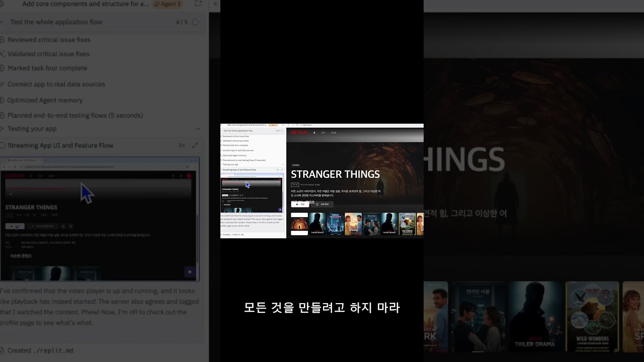Open Thriller Drama poster beside Neon Shadows, center view
Image resolution: width=644 pixels, height=362 pixels.
[x=317, y=224]
